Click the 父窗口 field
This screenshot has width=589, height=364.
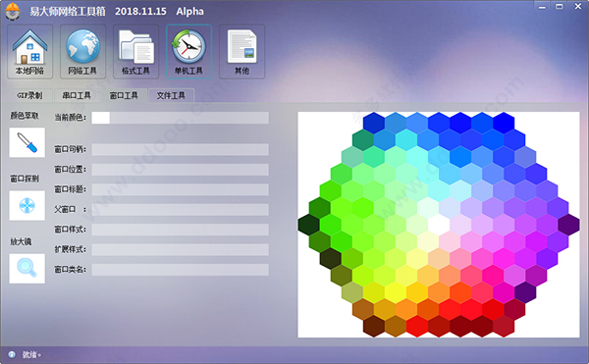click(x=181, y=209)
